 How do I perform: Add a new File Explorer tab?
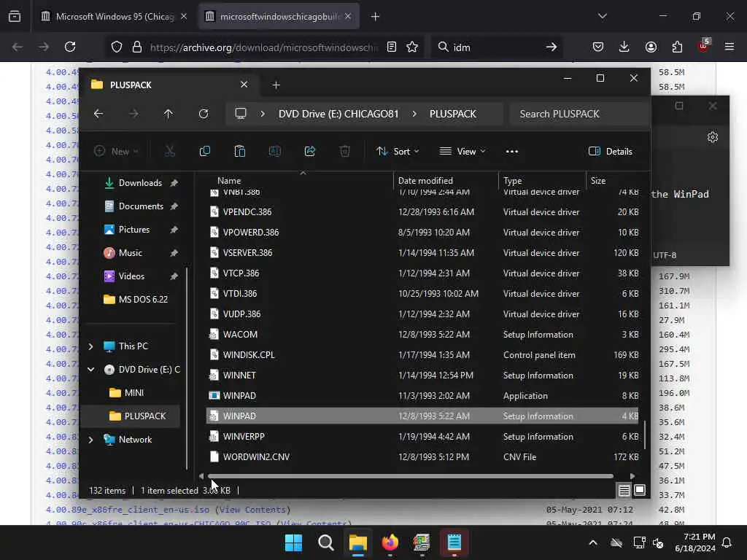point(276,85)
